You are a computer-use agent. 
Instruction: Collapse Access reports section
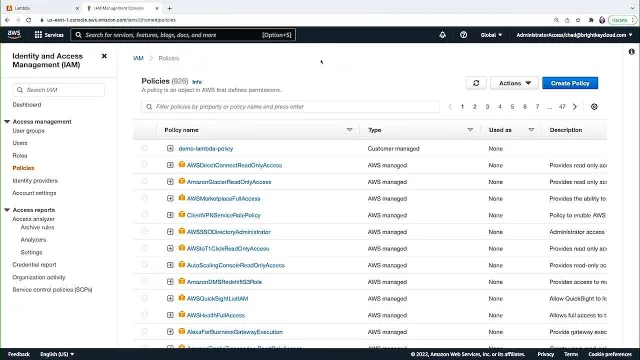[7, 210]
